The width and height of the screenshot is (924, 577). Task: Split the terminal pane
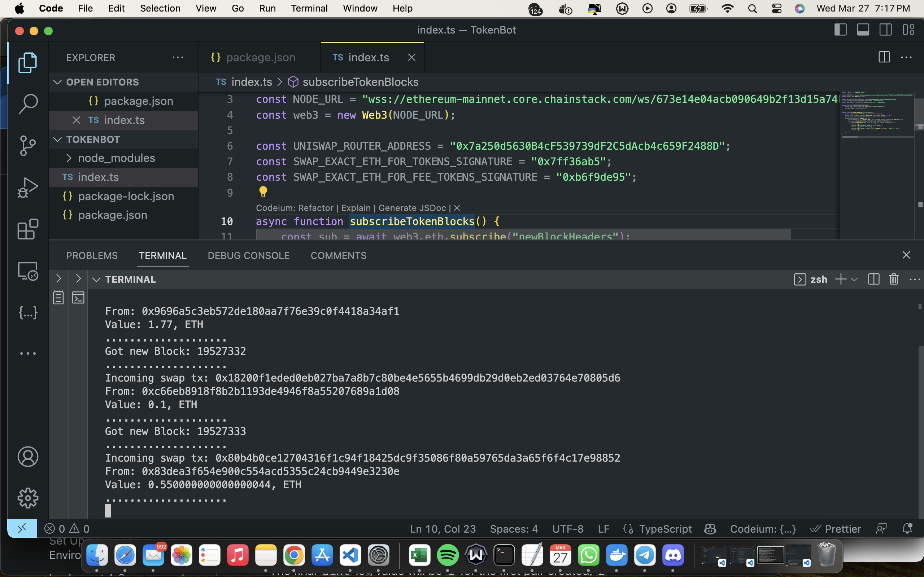[873, 279]
